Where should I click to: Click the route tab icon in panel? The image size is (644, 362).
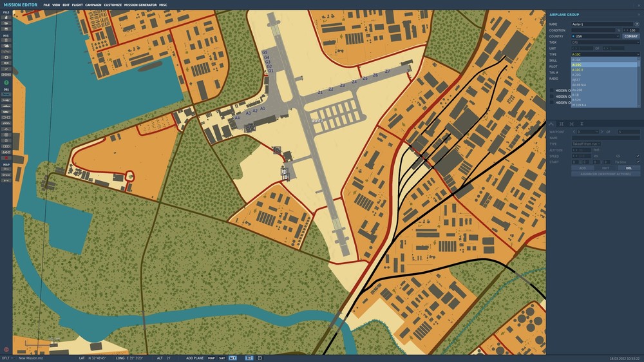click(552, 124)
